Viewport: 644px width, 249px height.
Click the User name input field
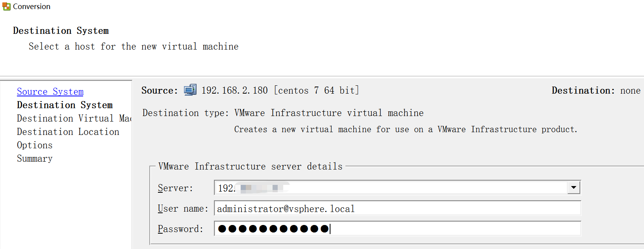(x=397, y=208)
